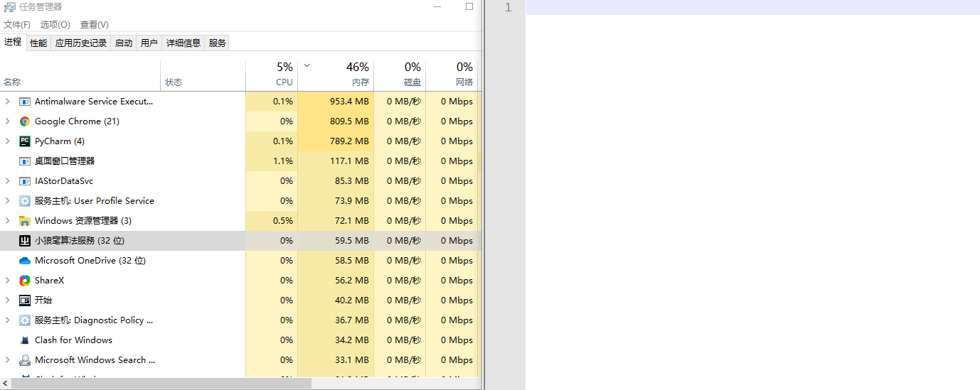The height and width of the screenshot is (390, 980).
Task: Open the 选项(O) menu
Action: tap(55, 24)
